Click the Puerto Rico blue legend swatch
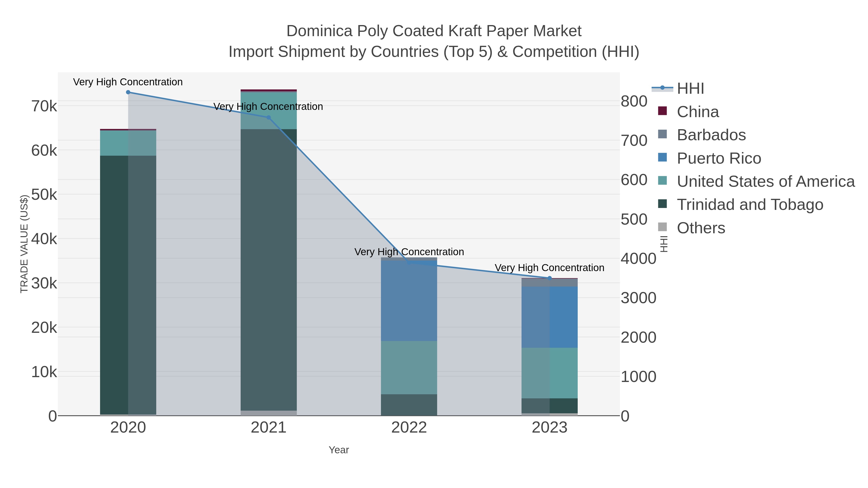The width and height of the screenshot is (868, 488). 663,157
